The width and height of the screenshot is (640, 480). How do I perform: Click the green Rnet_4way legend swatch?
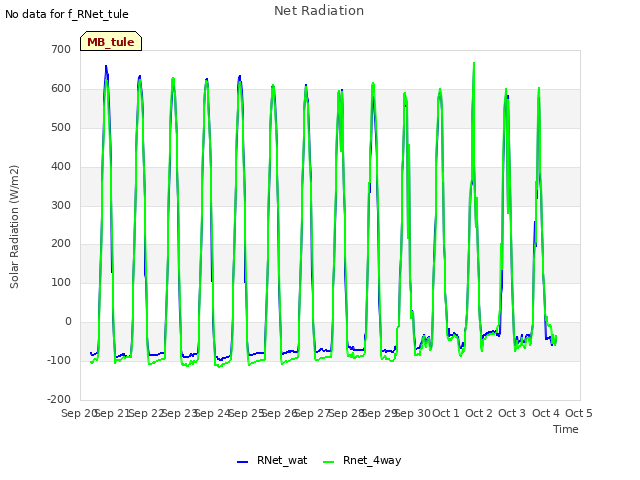[x=328, y=462]
